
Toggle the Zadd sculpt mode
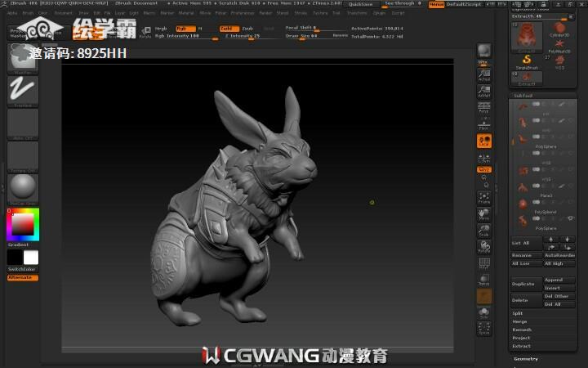tap(229, 29)
